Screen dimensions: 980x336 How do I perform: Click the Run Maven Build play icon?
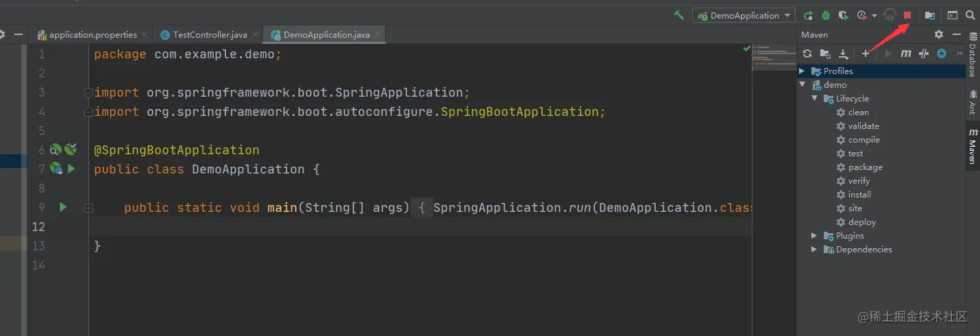[x=888, y=53]
